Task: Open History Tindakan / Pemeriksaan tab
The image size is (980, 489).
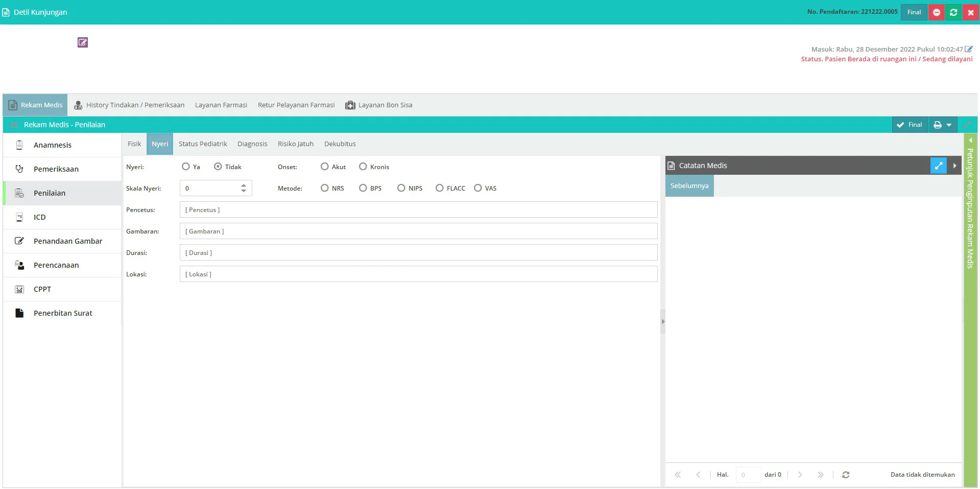Action: coord(129,105)
